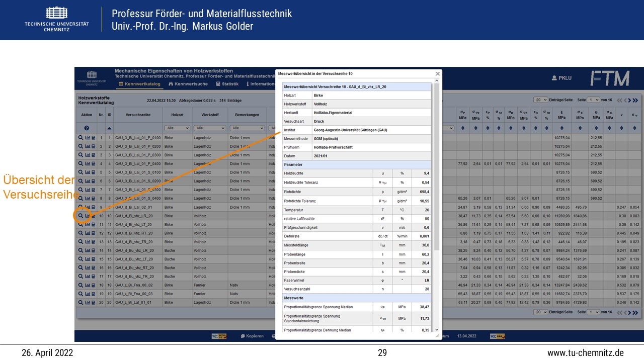The width and height of the screenshot is (644, 362).
Task: Open the Bemerkungen filter dropdown
Action: (x=247, y=128)
